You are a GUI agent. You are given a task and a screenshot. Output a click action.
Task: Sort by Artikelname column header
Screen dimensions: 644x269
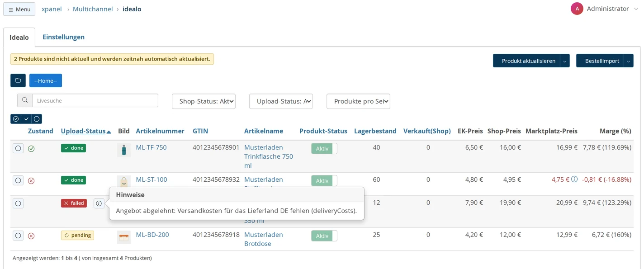264,131
